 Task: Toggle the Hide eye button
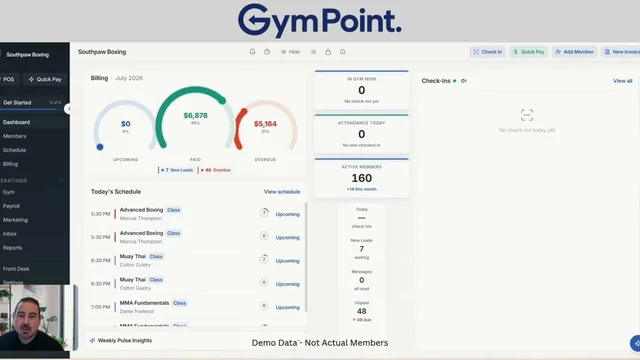click(290, 52)
